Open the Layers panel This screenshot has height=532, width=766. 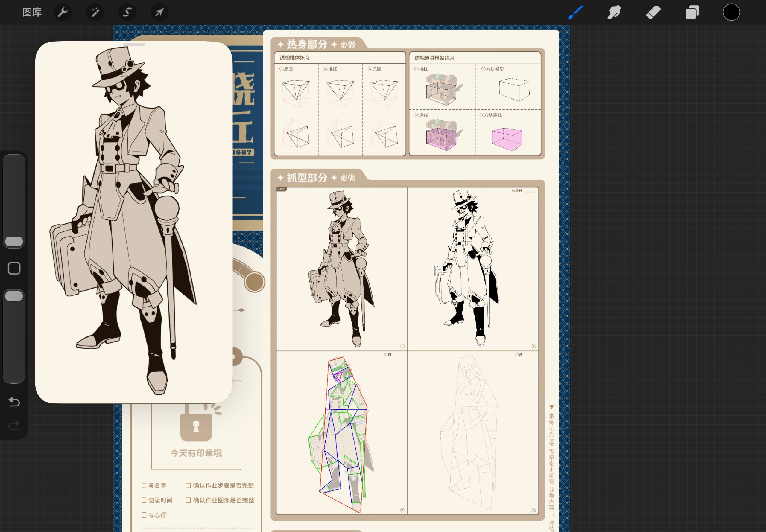692,12
